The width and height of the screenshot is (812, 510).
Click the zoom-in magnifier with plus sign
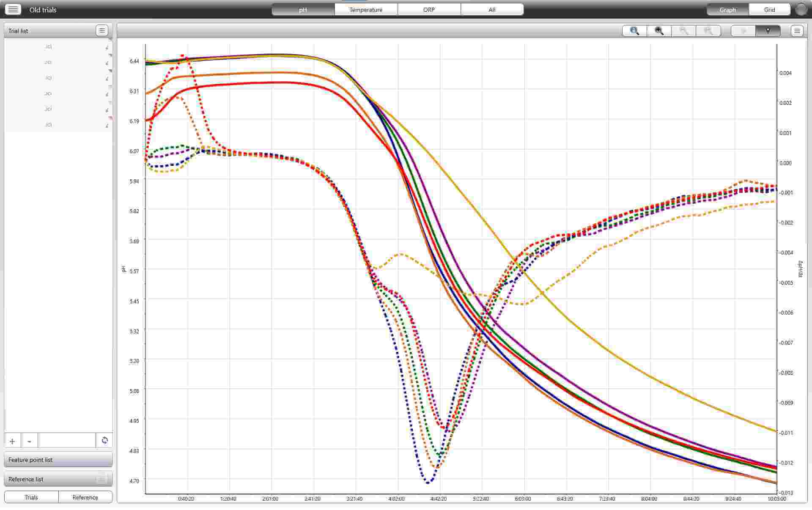658,31
